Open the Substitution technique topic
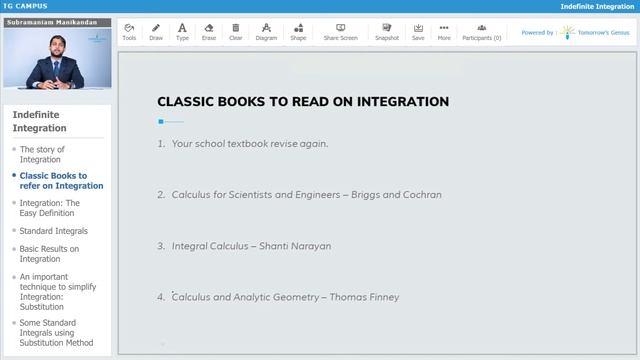 (58, 291)
